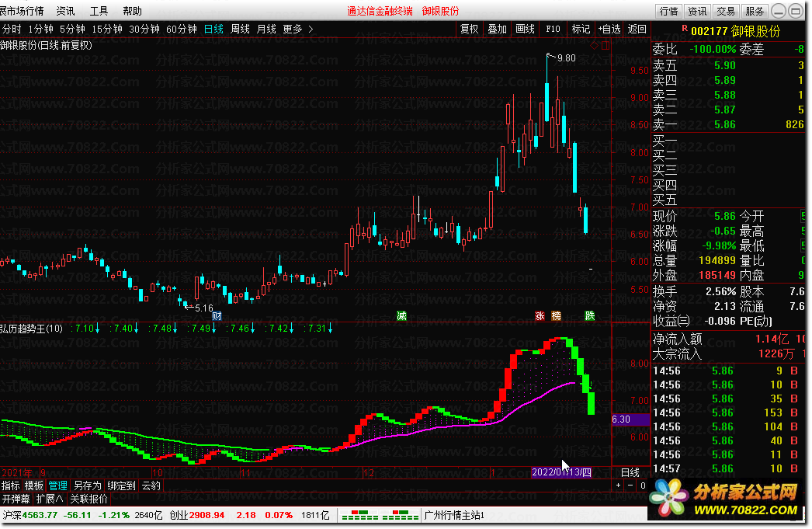Click the 交易 trade button
Viewport: 812px width, 529px height.
point(726,11)
